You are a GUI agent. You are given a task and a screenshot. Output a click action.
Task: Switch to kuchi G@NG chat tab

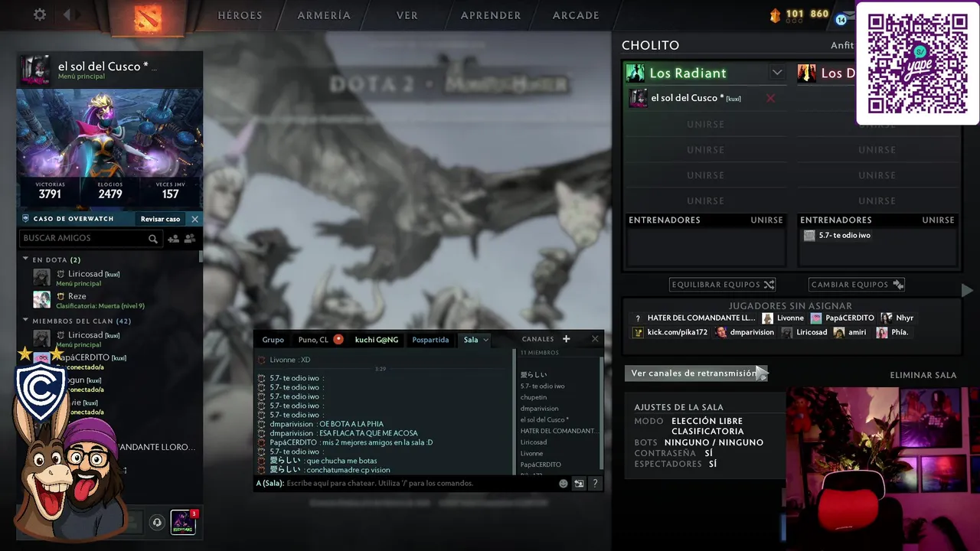tap(377, 340)
